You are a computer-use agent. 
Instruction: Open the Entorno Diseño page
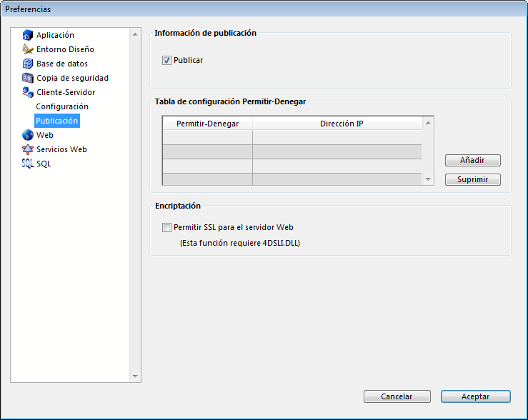tap(65, 49)
